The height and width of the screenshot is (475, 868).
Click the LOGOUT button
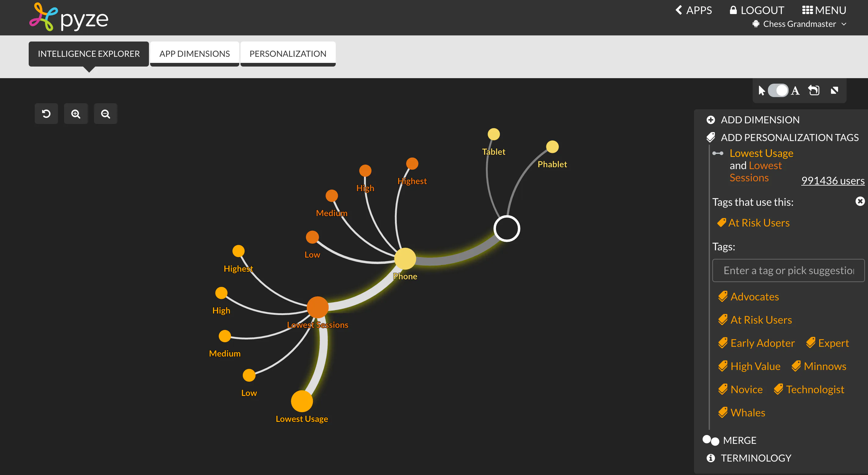[757, 10]
